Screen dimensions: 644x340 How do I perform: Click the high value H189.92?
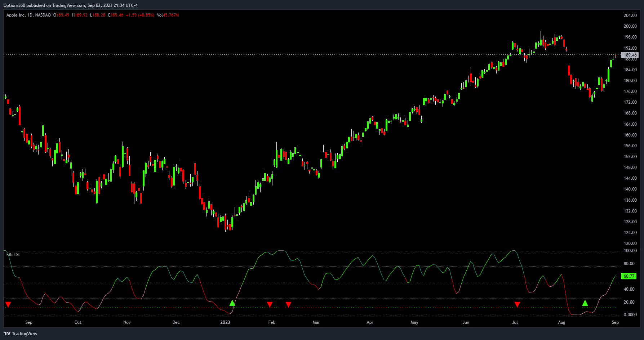click(x=80, y=15)
